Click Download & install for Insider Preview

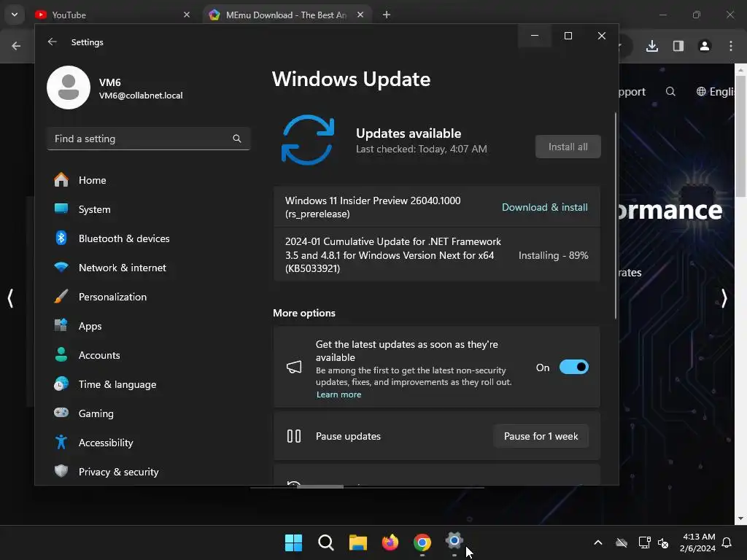point(544,207)
